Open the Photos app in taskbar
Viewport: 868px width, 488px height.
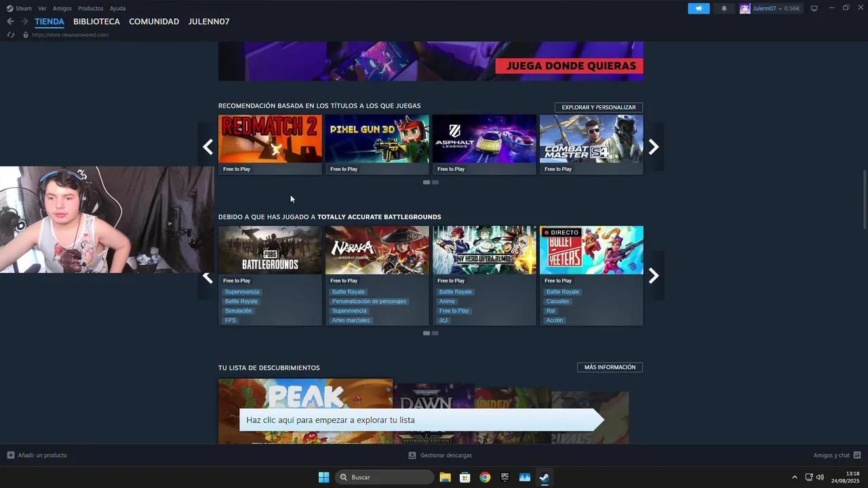pyautogui.click(x=524, y=477)
